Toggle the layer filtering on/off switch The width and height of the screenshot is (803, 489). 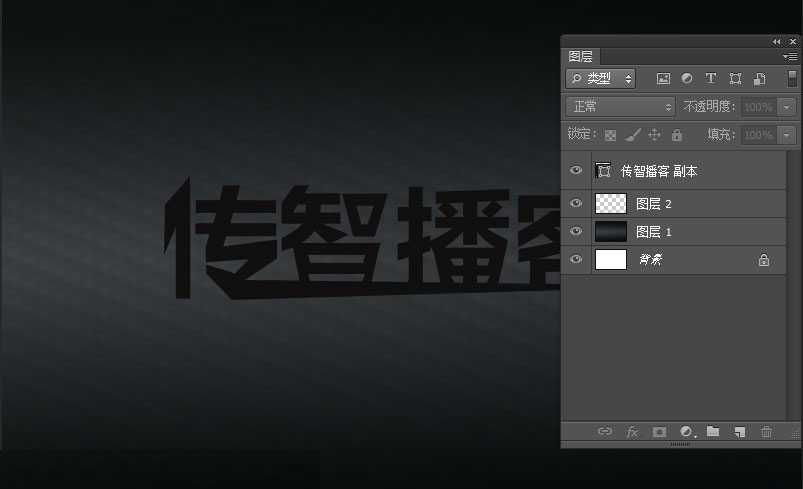(x=792, y=78)
